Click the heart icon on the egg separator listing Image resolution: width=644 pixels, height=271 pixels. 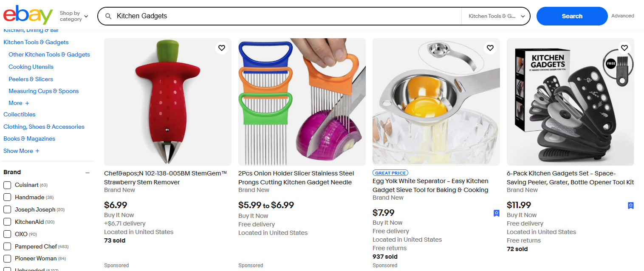click(x=490, y=48)
